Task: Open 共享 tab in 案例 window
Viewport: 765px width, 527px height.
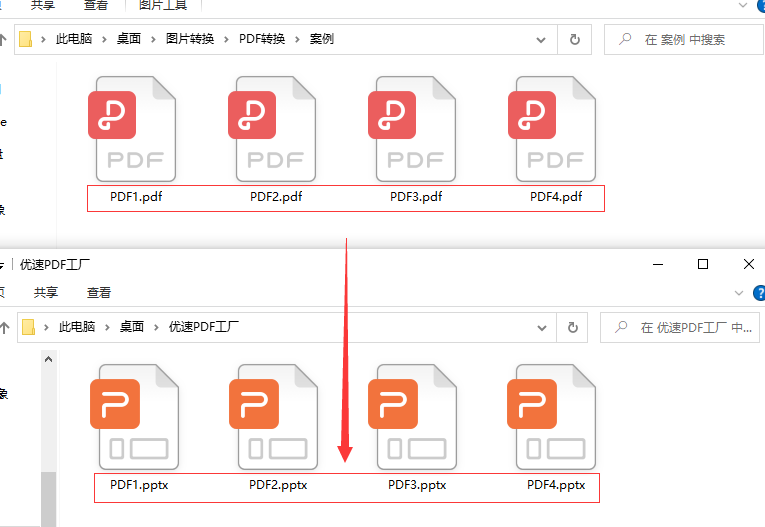Action: click(x=42, y=5)
